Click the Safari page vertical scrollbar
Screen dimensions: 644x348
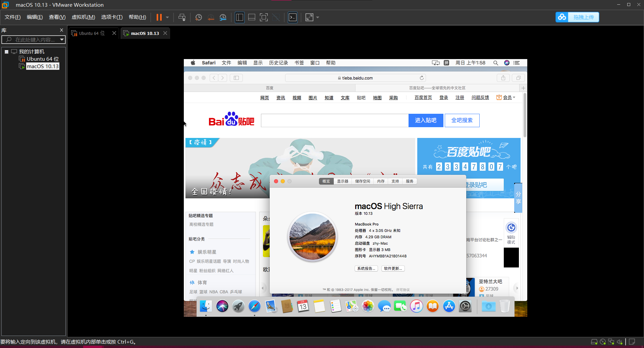(525, 116)
